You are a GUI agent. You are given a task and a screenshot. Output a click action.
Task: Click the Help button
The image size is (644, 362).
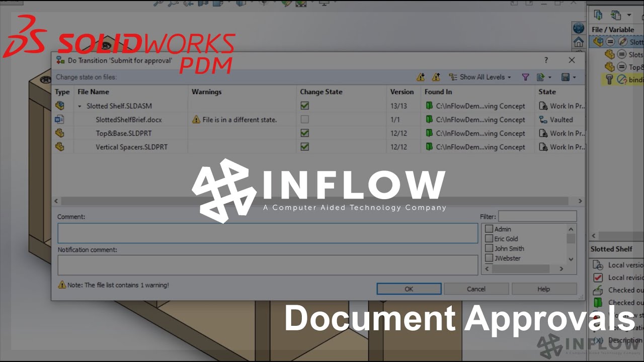click(x=544, y=289)
